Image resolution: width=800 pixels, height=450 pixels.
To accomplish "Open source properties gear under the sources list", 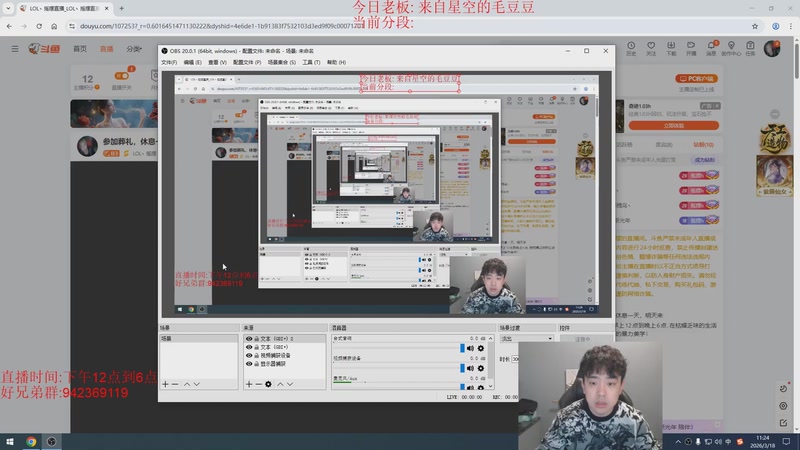I will pyautogui.click(x=268, y=384).
